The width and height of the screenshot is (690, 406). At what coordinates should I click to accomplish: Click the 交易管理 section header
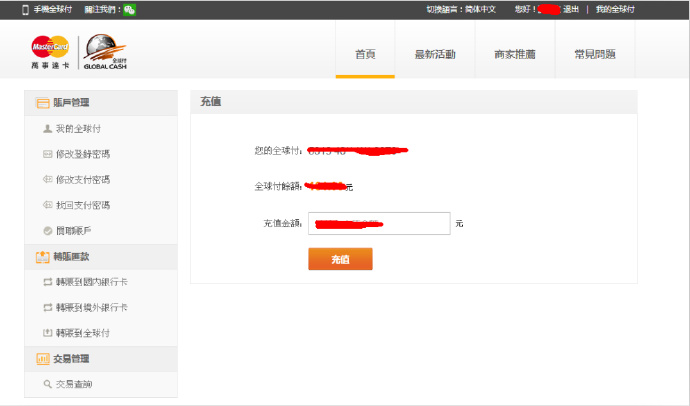pyautogui.click(x=101, y=359)
